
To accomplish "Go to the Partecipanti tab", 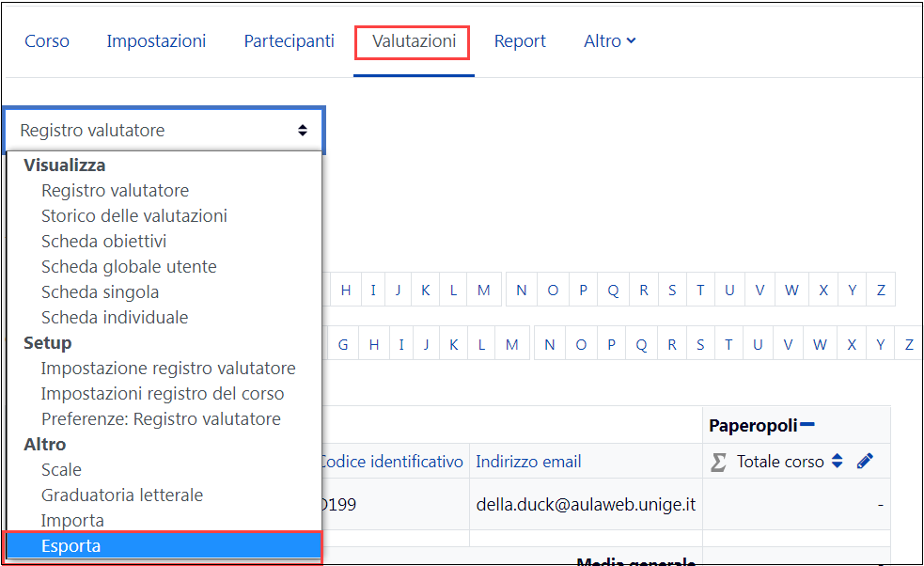I will [289, 40].
